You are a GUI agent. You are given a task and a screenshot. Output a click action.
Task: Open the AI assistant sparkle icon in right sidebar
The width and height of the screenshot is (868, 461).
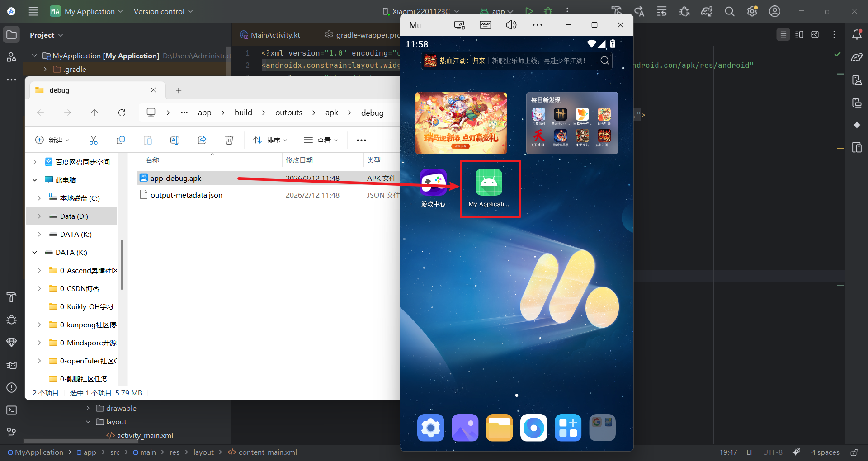coord(857,125)
